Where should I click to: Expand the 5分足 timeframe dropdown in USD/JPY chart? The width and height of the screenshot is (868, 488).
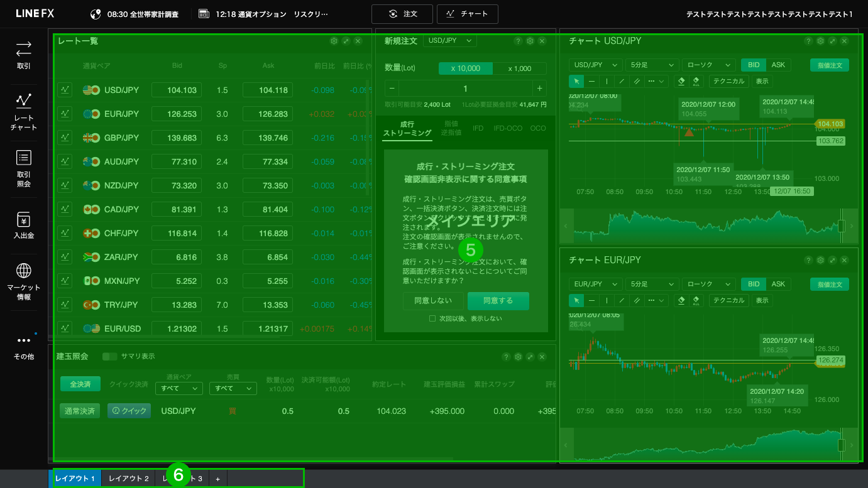tap(653, 65)
